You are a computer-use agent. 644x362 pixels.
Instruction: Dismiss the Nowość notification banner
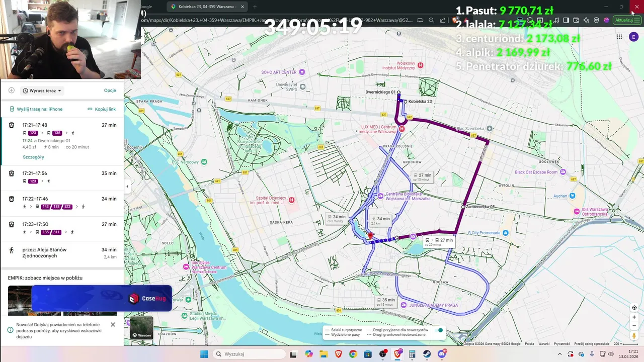click(x=113, y=324)
